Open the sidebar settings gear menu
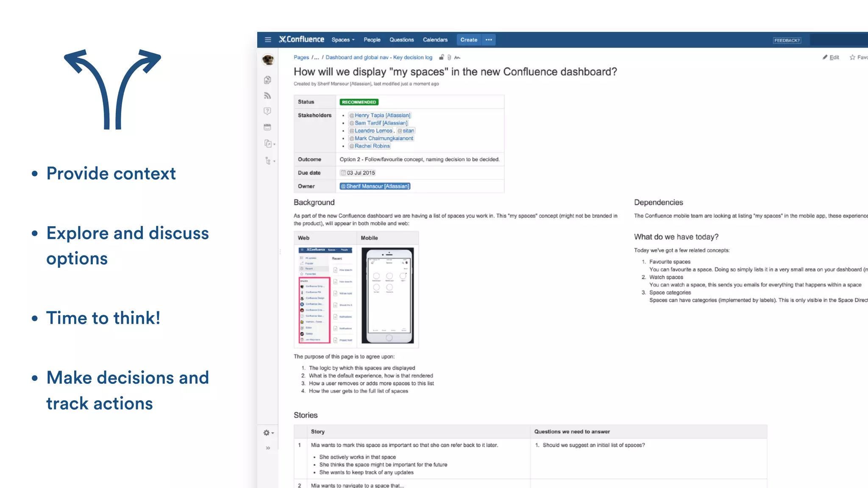Viewport: 868px width, 488px height. pyautogui.click(x=268, y=433)
